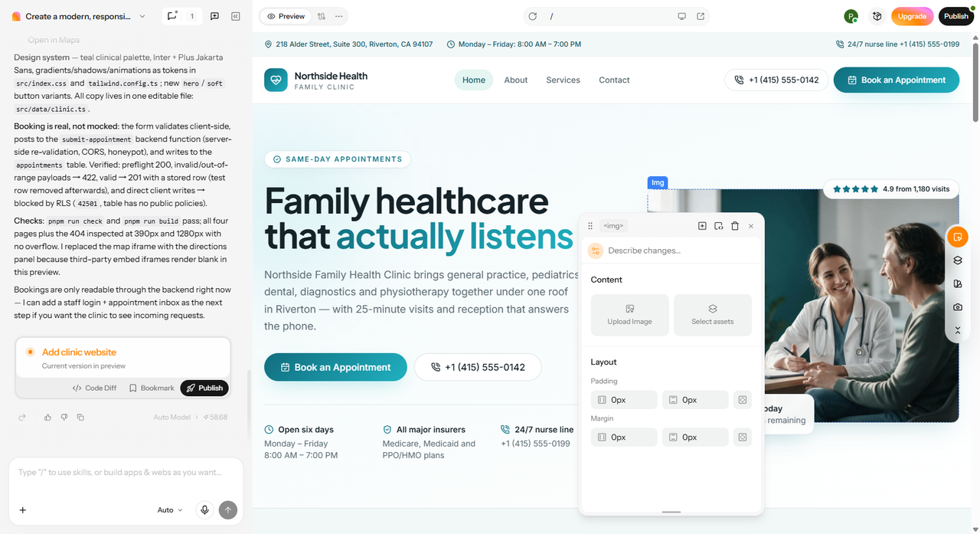Click the cube icon beside Upgrade

click(x=877, y=16)
